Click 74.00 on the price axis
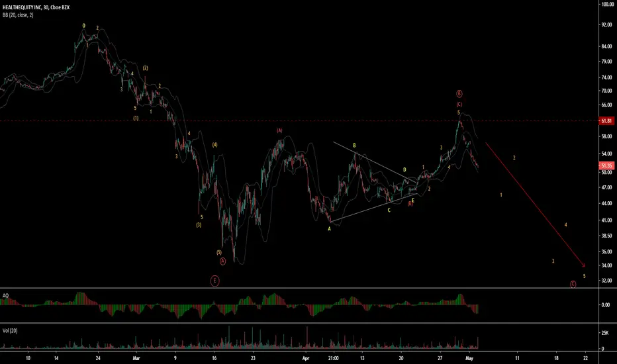The width and height of the screenshot is (617, 364). point(606,77)
